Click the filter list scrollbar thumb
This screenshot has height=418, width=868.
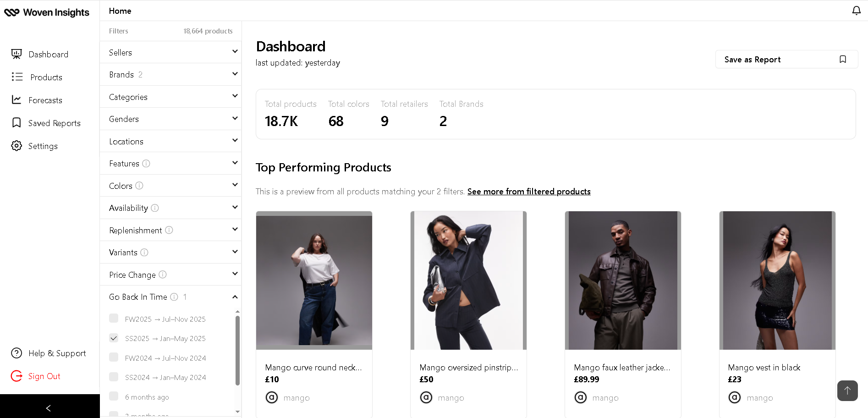[x=237, y=351]
